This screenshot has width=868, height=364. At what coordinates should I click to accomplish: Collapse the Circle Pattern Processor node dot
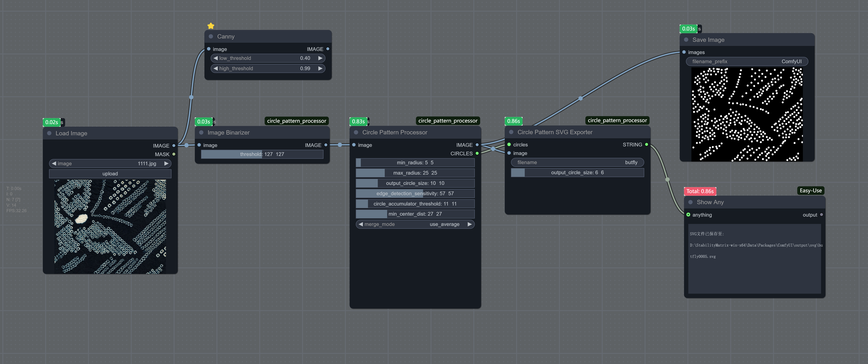(x=356, y=132)
